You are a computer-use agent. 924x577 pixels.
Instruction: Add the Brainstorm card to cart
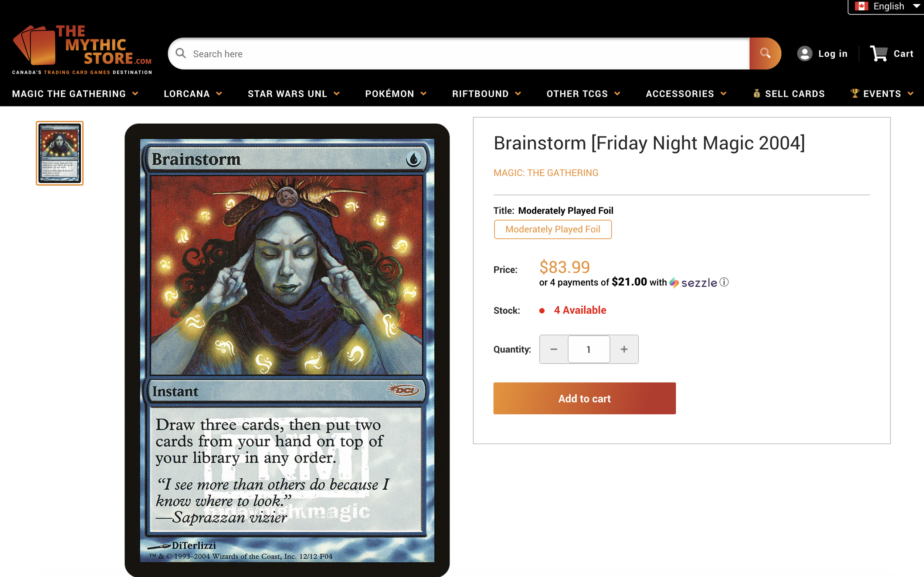coord(584,398)
